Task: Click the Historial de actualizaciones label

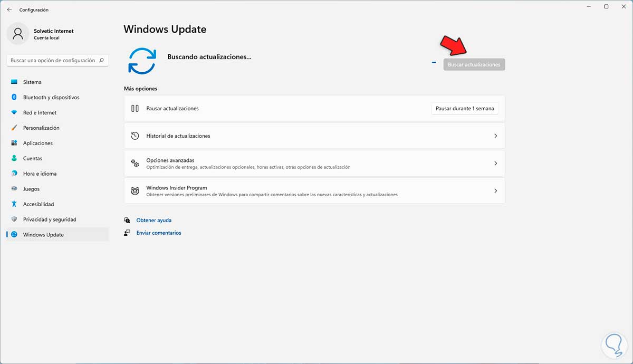Action: (178, 136)
